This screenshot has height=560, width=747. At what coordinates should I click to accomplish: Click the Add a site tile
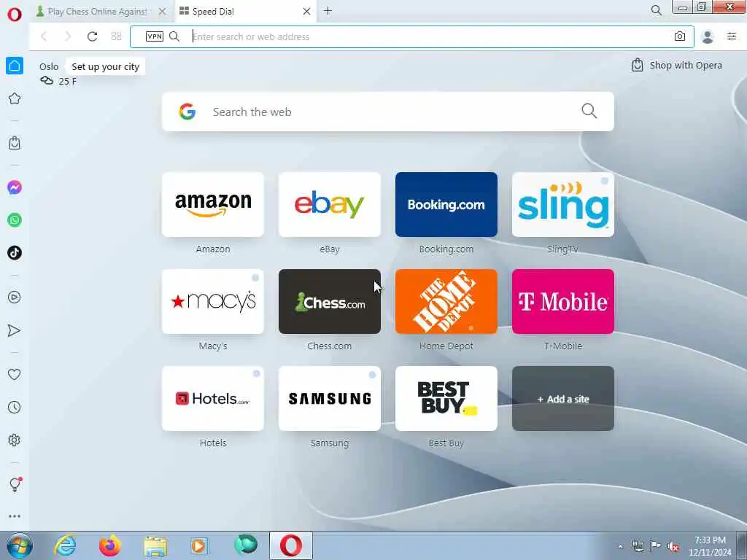pyautogui.click(x=563, y=399)
